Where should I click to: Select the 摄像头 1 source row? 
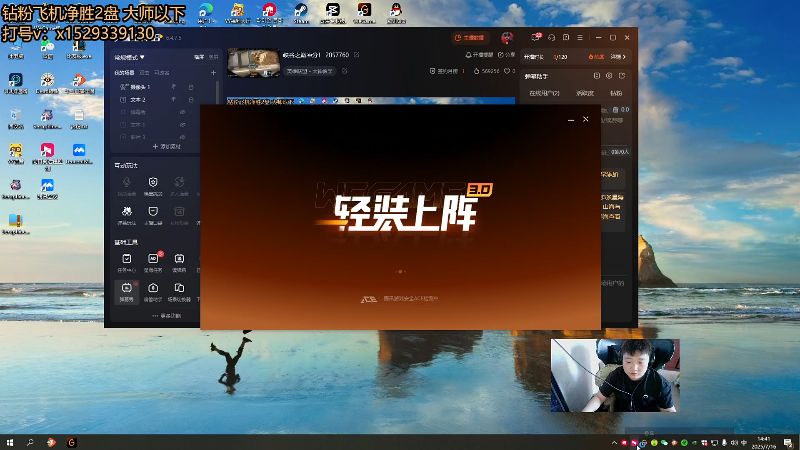(156, 87)
